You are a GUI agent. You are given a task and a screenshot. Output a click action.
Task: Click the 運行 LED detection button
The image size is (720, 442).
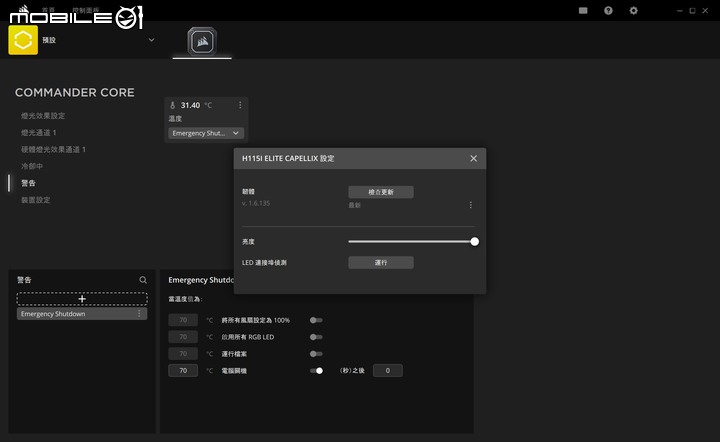(x=381, y=263)
